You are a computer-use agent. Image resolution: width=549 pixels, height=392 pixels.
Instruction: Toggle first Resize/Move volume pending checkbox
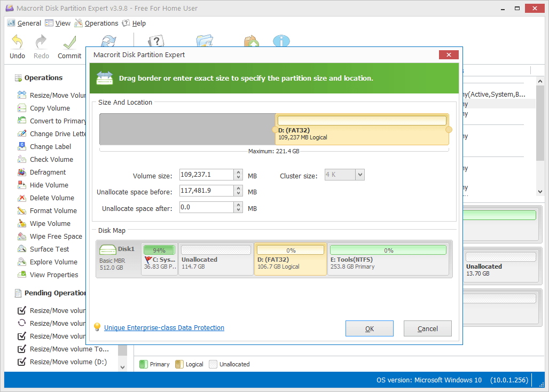click(x=22, y=310)
